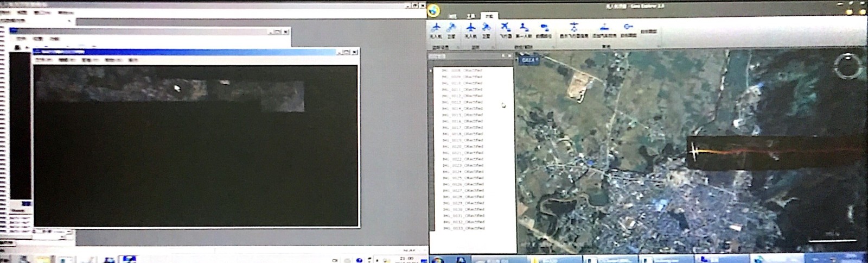868x263 pixels.
Task: Click the key-shaped ribbon icon
Action: (628, 28)
